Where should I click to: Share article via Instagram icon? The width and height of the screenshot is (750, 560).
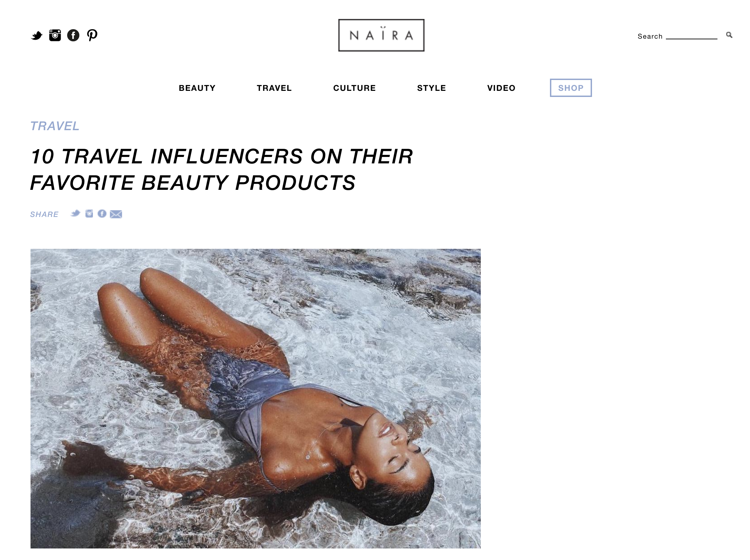pos(89,214)
